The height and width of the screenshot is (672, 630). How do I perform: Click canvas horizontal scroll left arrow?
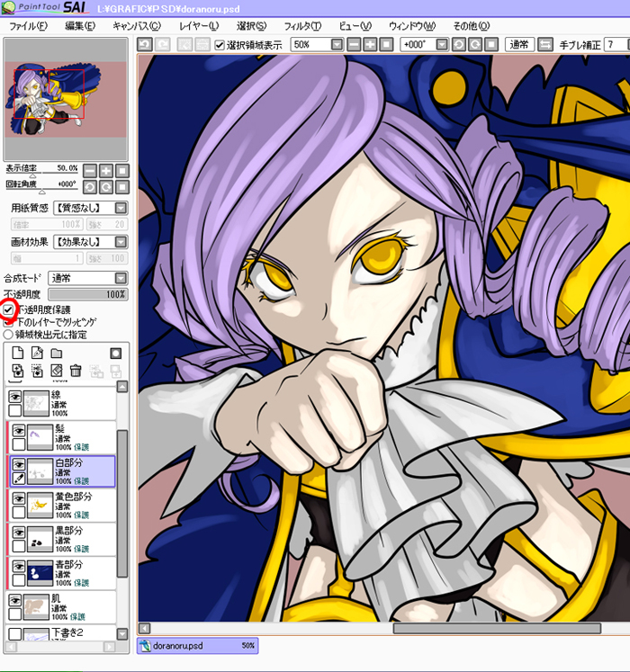coord(145,628)
